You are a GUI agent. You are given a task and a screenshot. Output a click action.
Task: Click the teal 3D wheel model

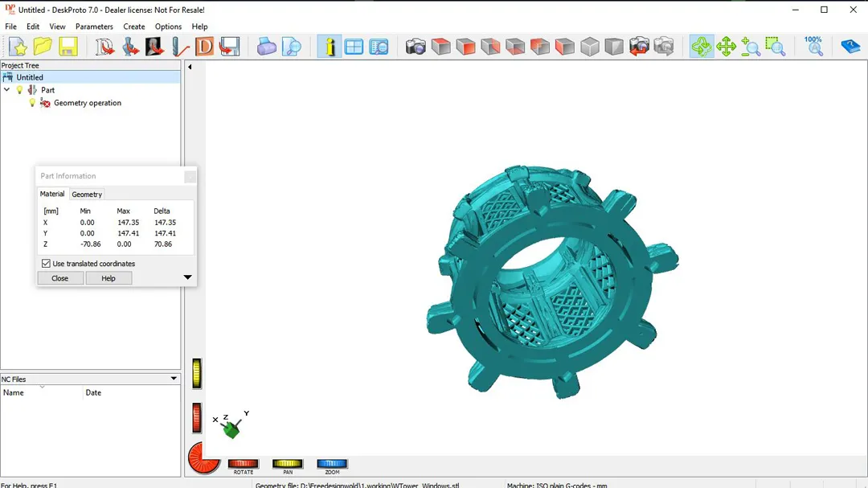(x=552, y=281)
